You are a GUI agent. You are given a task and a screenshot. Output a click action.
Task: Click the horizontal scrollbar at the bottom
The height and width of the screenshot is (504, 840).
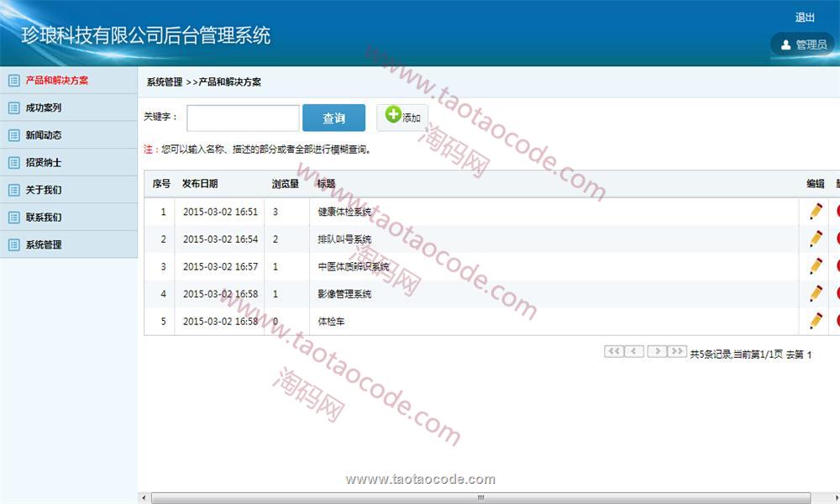[x=480, y=497]
